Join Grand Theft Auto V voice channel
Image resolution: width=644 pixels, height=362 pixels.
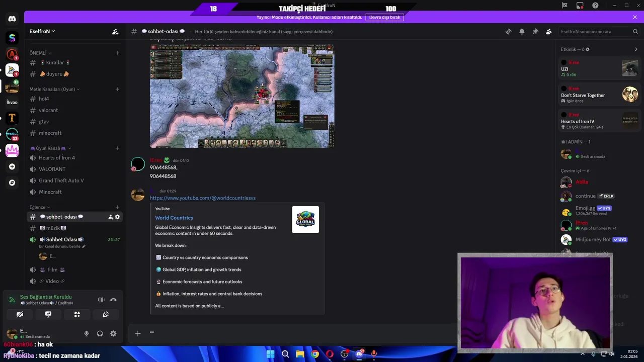point(74,180)
